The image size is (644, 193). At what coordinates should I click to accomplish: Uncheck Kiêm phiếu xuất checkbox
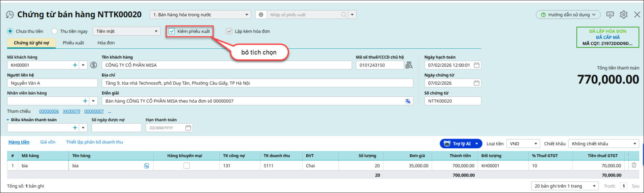pyautogui.click(x=172, y=31)
